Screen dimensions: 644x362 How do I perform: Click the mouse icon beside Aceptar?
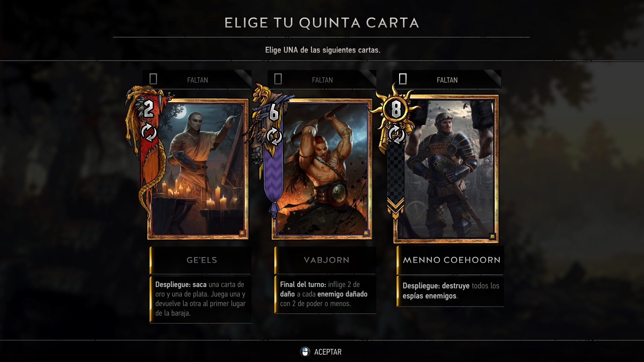coord(305,352)
